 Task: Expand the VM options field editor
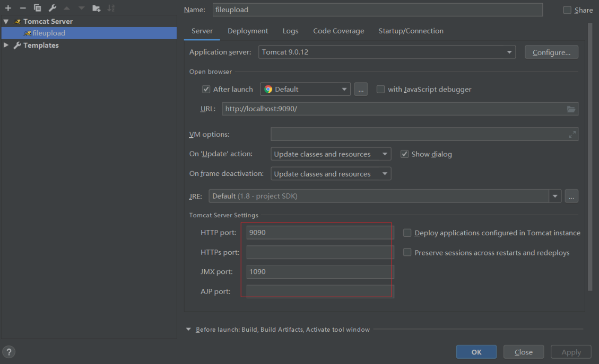(572, 135)
